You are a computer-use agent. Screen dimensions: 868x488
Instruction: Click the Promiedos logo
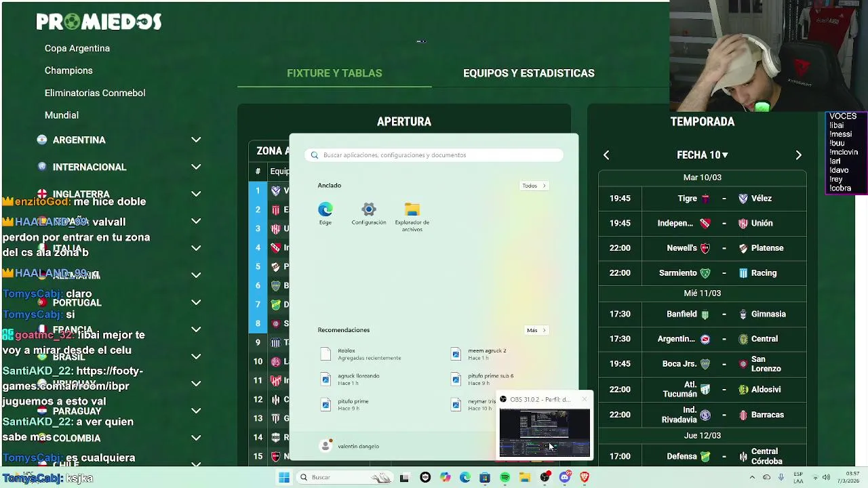coord(99,22)
